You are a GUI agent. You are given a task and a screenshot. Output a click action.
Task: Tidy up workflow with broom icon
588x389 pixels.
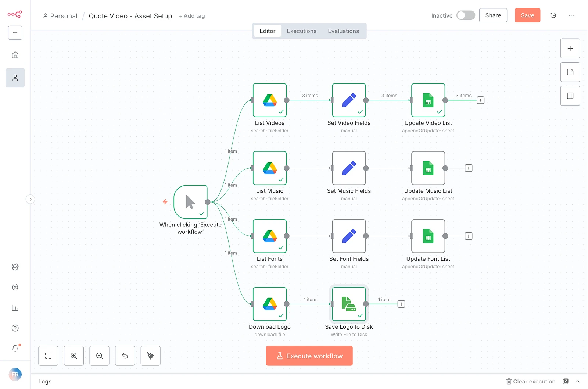click(150, 356)
